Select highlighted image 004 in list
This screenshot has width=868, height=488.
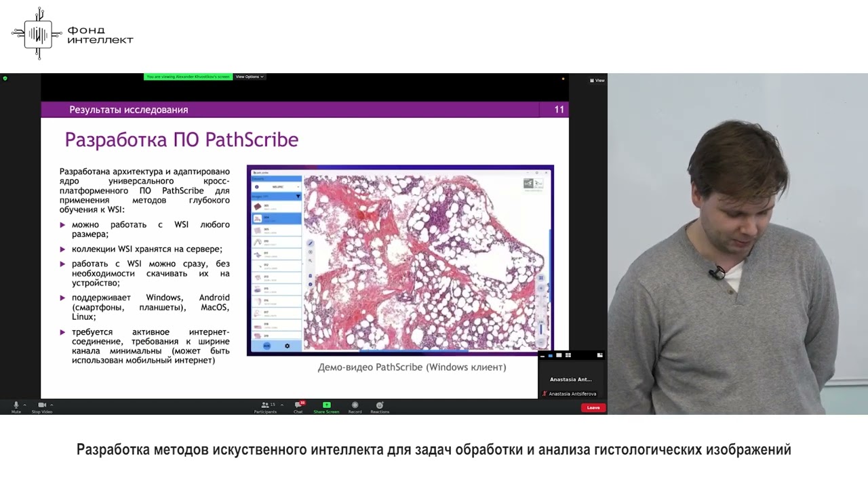coord(277,218)
